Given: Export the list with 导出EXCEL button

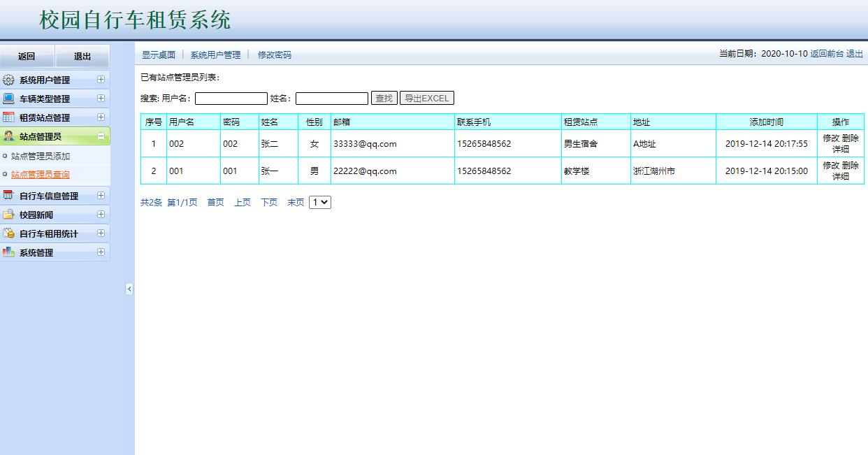Looking at the screenshot, I should [x=427, y=98].
